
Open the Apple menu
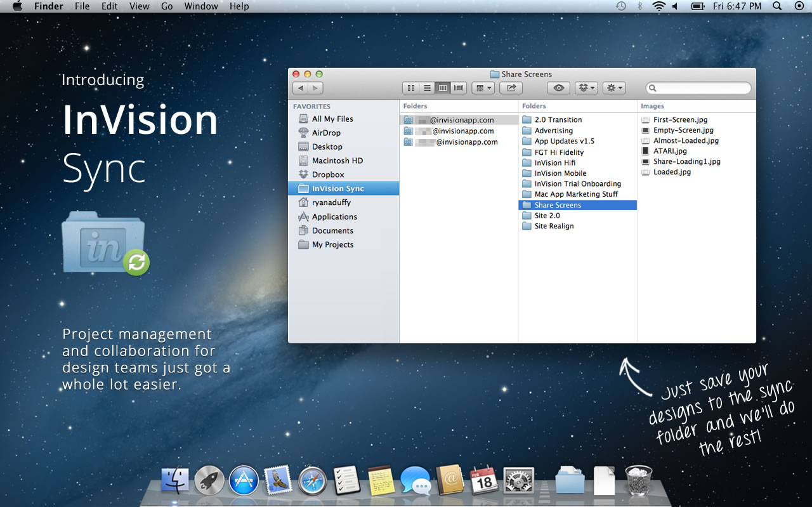click(17, 6)
